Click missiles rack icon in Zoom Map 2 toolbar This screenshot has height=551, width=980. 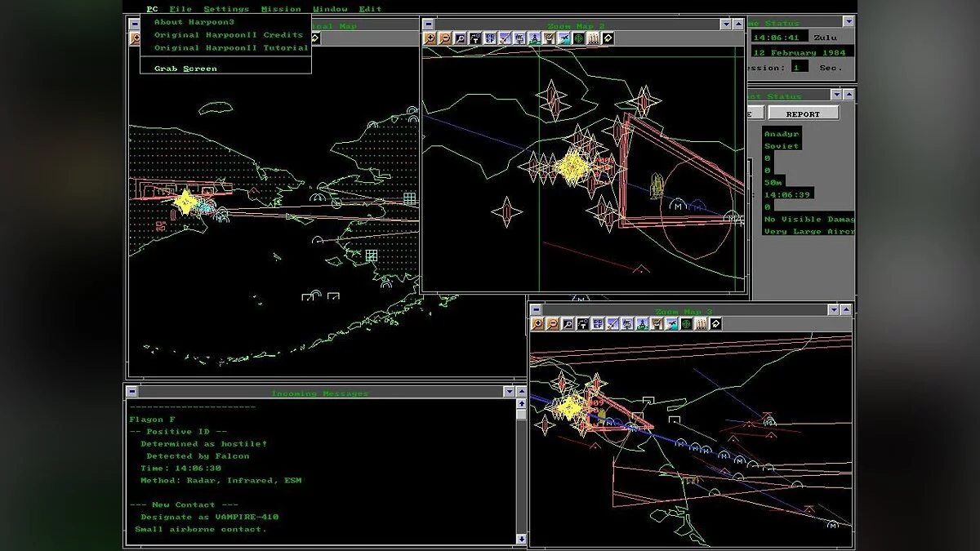tap(595, 38)
